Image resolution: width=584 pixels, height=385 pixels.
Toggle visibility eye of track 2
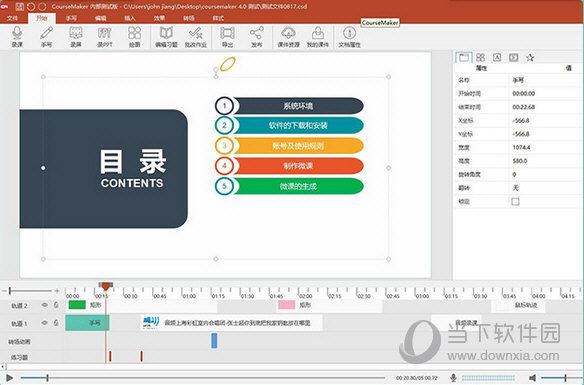(x=45, y=305)
